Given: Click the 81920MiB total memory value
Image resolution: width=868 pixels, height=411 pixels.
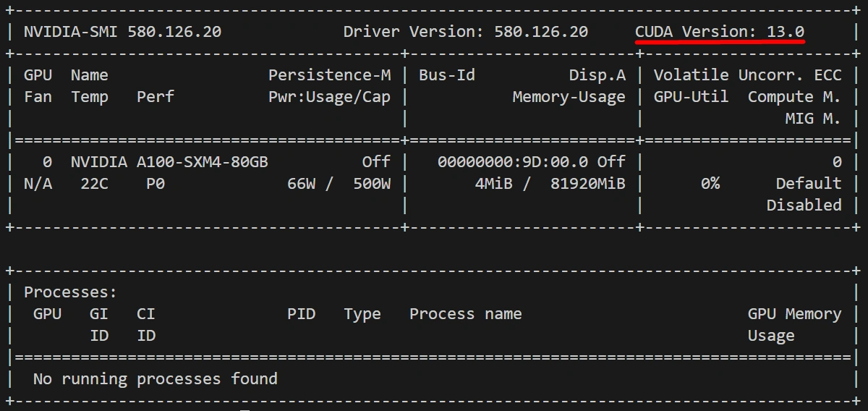Looking at the screenshot, I should click(588, 184).
